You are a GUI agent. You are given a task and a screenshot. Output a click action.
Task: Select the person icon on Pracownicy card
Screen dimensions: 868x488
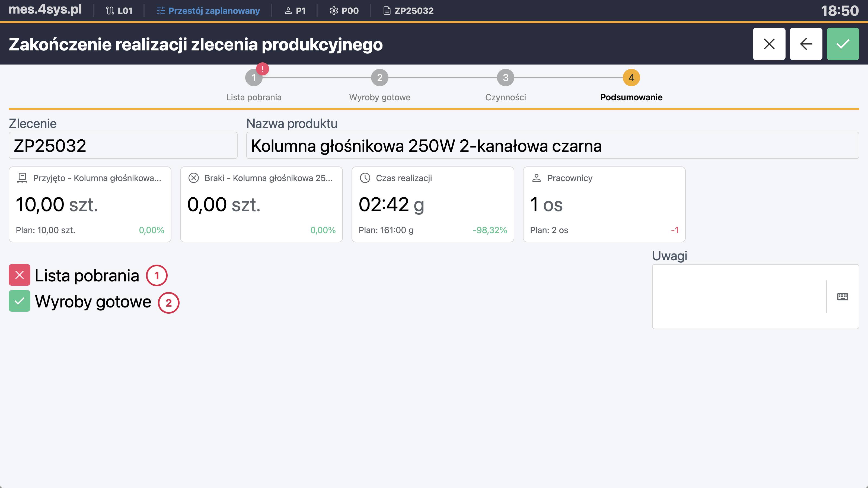coord(536,178)
